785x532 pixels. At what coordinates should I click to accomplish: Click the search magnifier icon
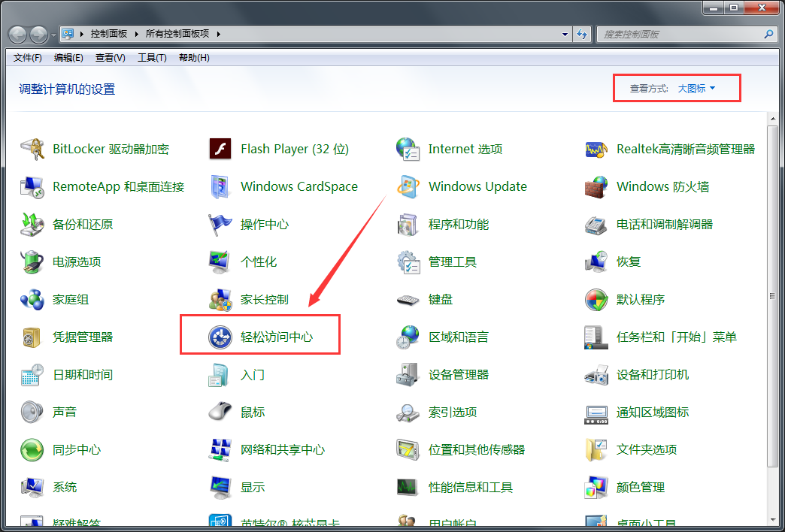(x=768, y=35)
